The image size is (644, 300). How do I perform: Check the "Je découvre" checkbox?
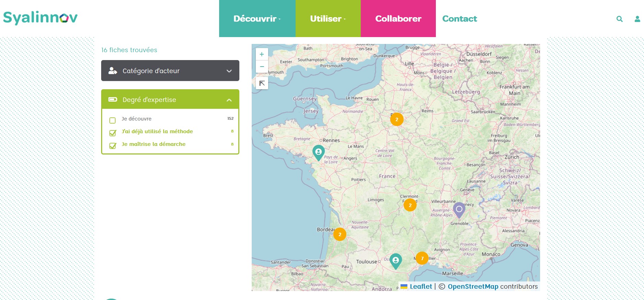pos(112,120)
